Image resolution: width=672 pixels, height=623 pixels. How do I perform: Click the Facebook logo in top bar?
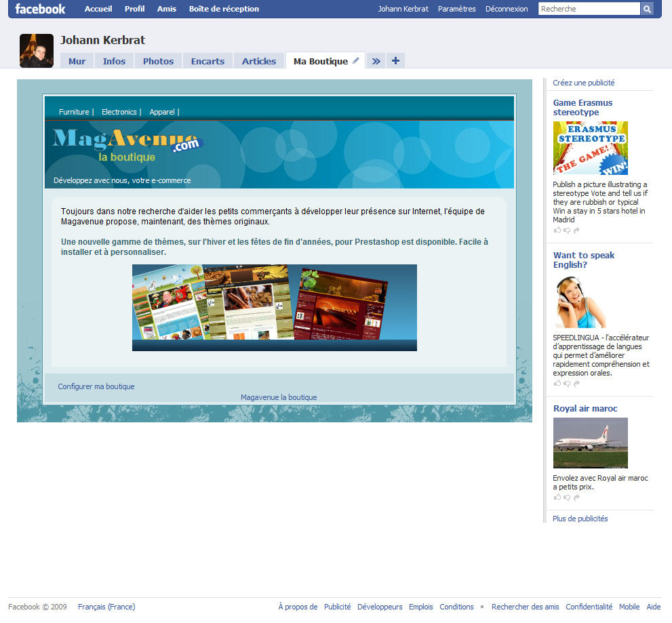tap(40, 9)
